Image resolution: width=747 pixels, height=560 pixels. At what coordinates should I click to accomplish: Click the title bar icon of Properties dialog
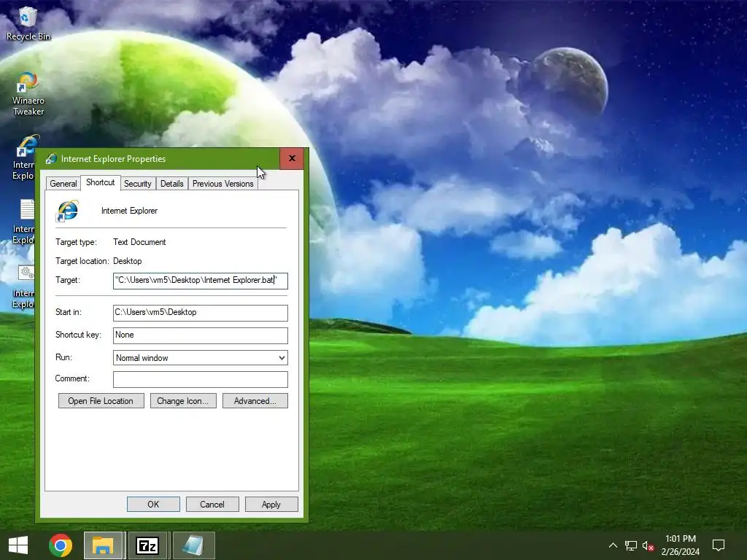pos(51,158)
